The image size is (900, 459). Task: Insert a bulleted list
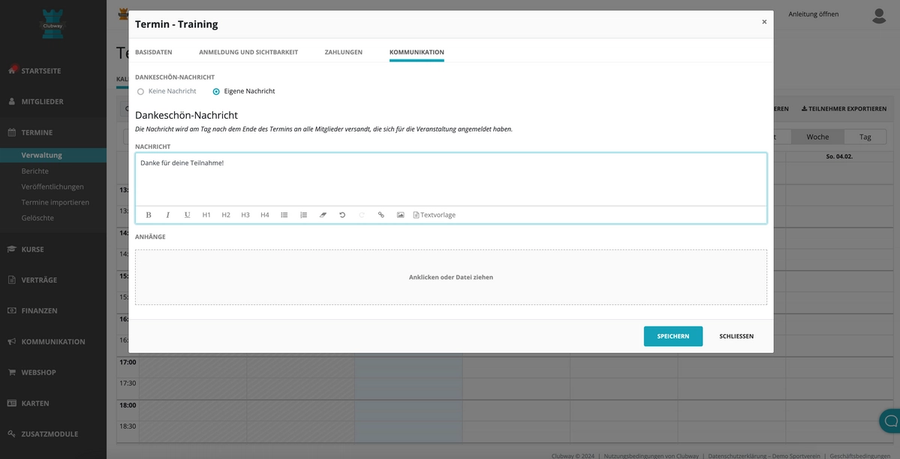click(x=284, y=215)
